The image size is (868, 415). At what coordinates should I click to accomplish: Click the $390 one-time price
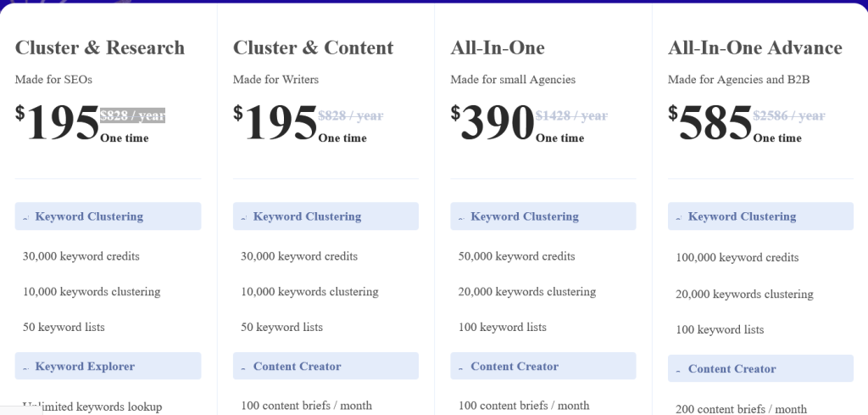point(498,124)
